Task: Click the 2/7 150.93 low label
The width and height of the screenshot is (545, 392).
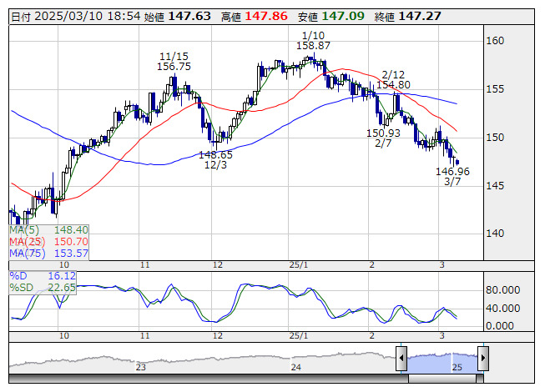Action: 383,138
